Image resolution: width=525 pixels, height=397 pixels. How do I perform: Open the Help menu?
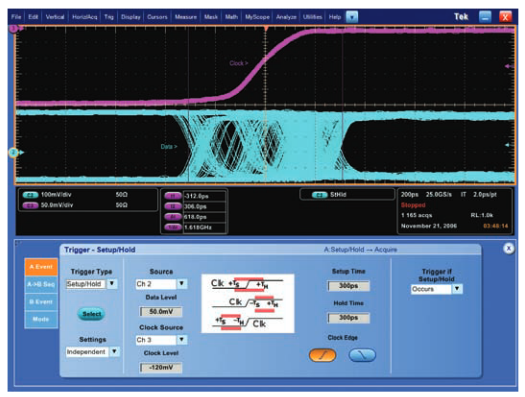pyautogui.click(x=334, y=17)
